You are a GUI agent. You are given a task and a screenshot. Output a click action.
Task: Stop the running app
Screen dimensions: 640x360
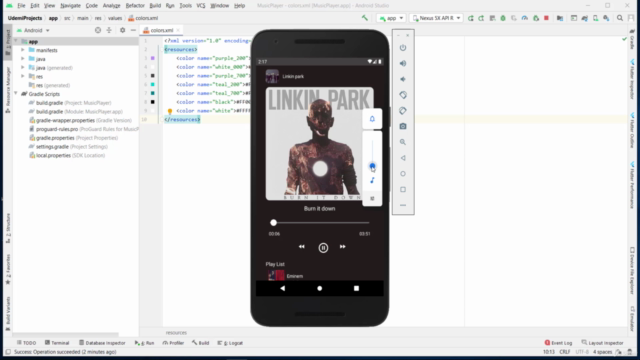coord(546,18)
